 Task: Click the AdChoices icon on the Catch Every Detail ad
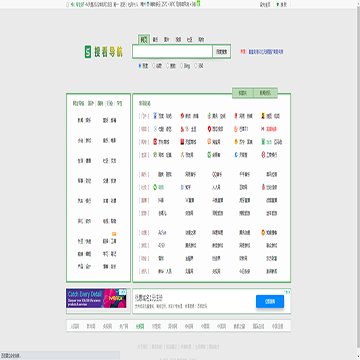coord(123,292)
